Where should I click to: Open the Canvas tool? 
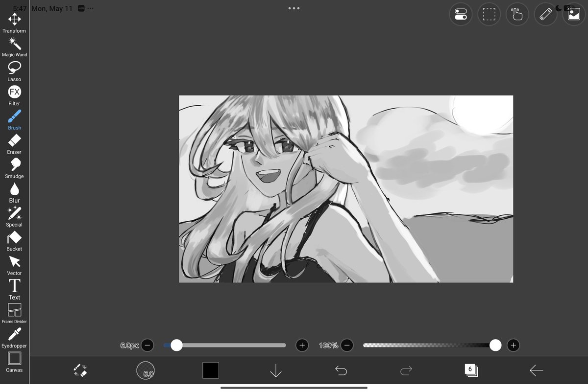pos(14,362)
